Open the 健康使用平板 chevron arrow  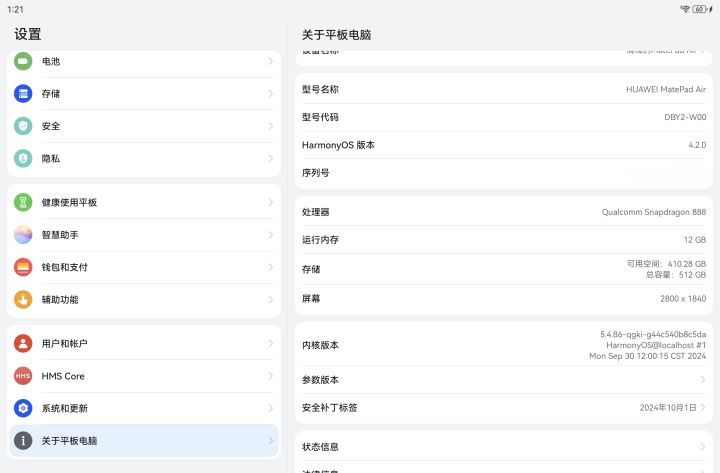click(x=270, y=203)
